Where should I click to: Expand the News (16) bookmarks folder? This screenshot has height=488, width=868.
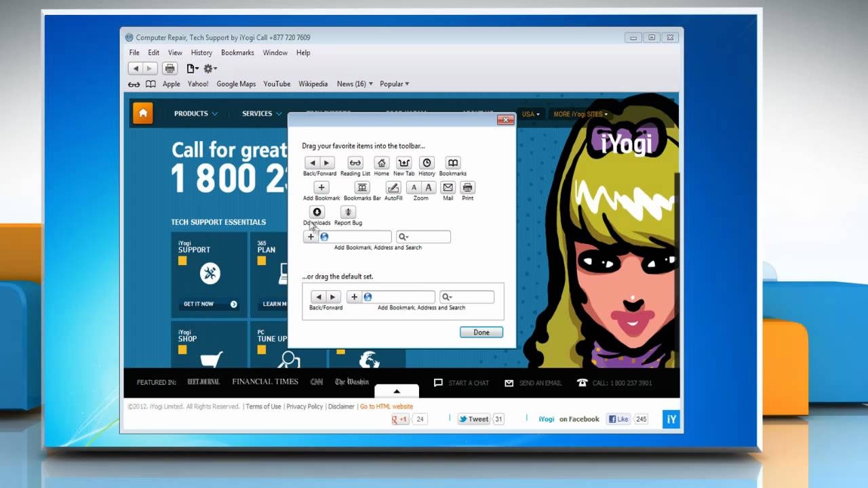(355, 84)
